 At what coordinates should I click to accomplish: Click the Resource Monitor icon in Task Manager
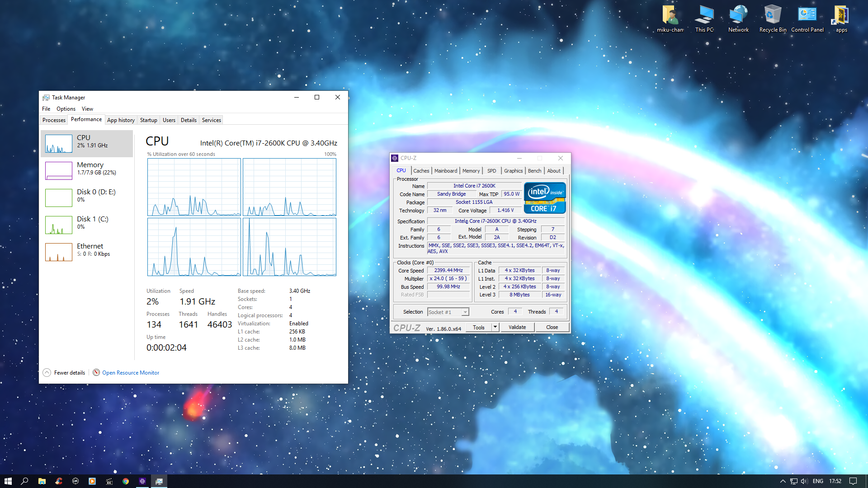pos(96,372)
